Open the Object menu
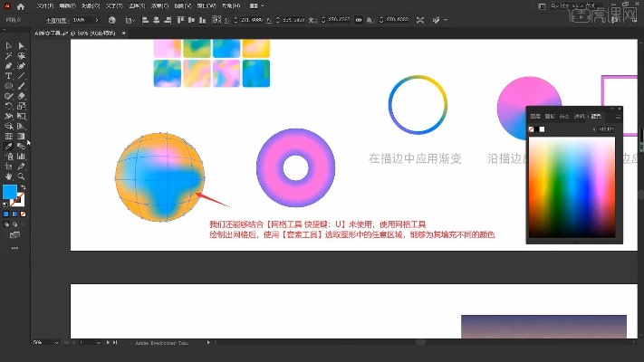 91,5
